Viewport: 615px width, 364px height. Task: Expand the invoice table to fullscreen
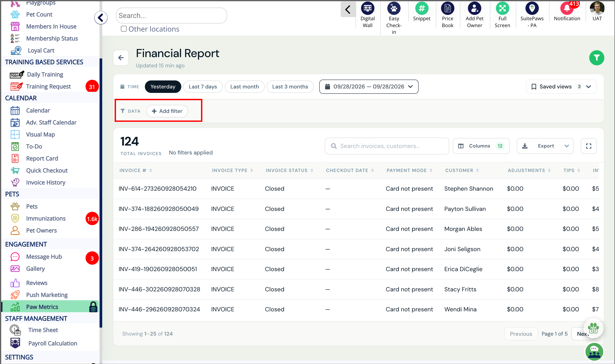588,146
